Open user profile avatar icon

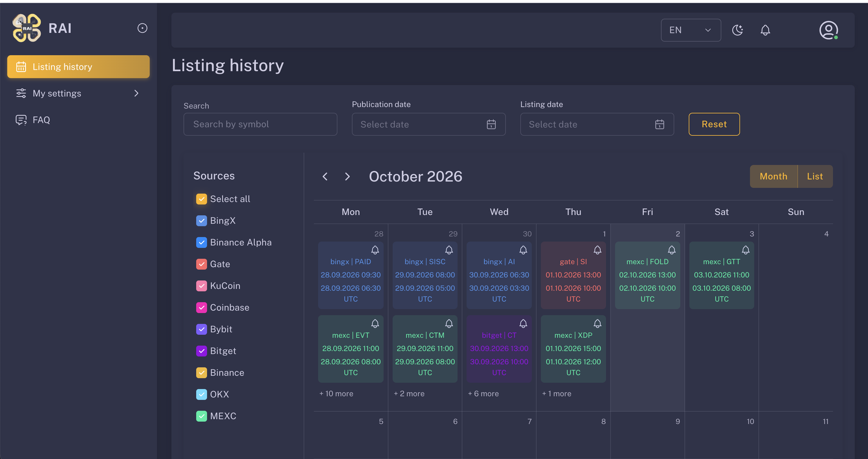[x=829, y=30]
